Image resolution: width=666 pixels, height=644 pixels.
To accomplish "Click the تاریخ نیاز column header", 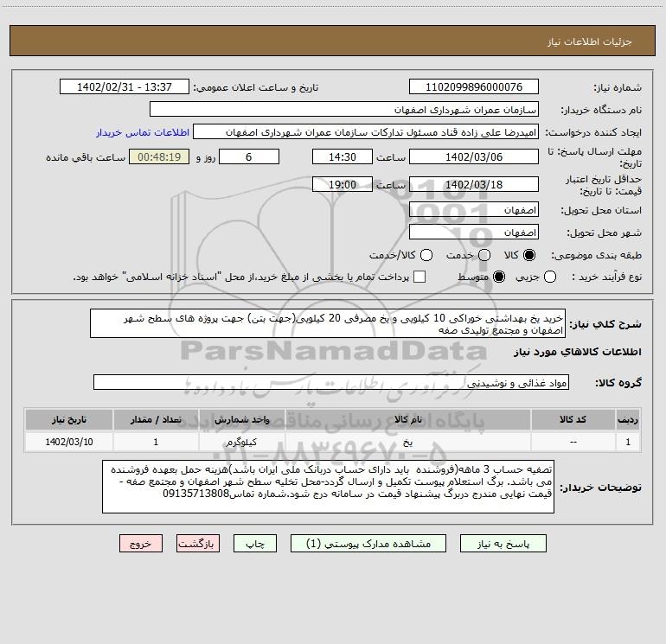I will tap(69, 419).
